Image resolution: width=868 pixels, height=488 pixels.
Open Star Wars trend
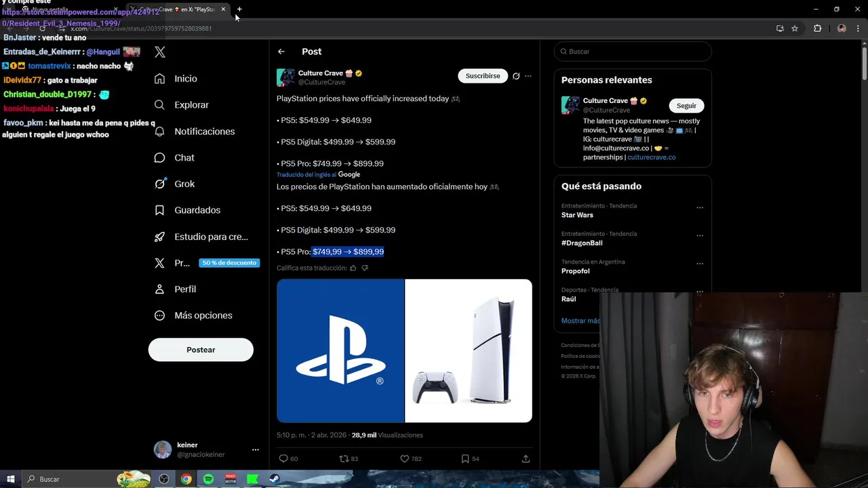(x=577, y=215)
